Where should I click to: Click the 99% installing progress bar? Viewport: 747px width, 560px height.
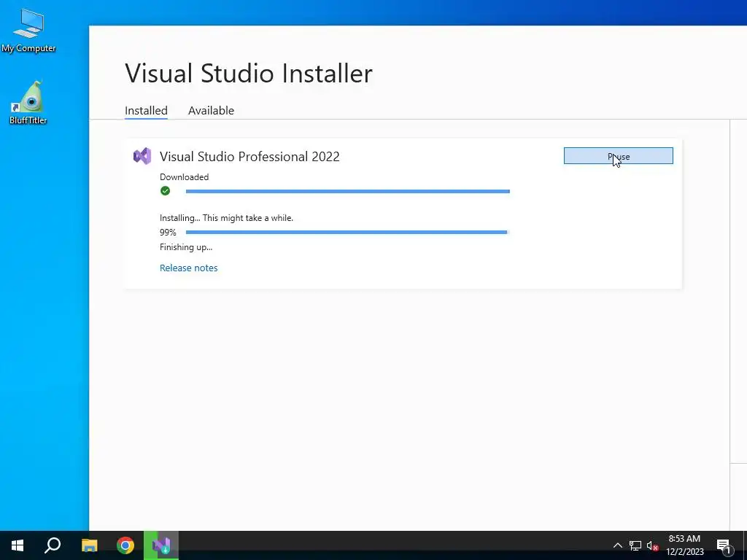(x=348, y=233)
